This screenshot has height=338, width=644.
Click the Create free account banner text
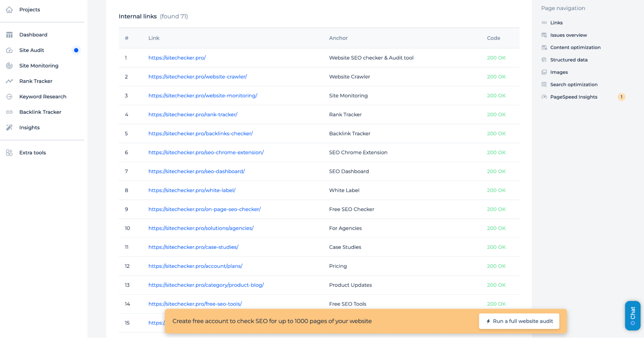coord(272,321)
